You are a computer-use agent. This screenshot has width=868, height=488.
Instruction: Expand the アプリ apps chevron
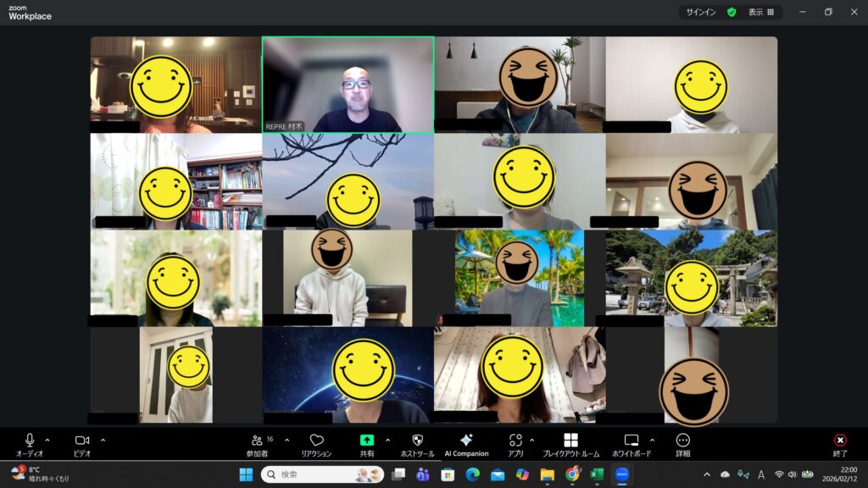pos(531,440)
